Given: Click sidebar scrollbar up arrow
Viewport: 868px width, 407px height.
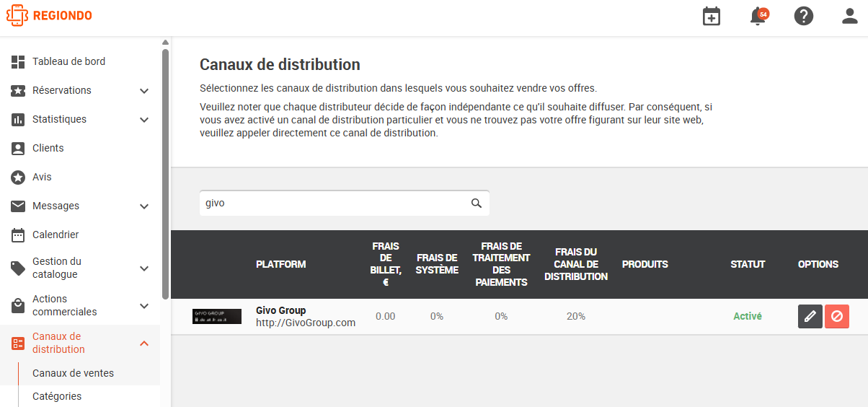Looking at the screenshot, I should [x=165, y=42].
